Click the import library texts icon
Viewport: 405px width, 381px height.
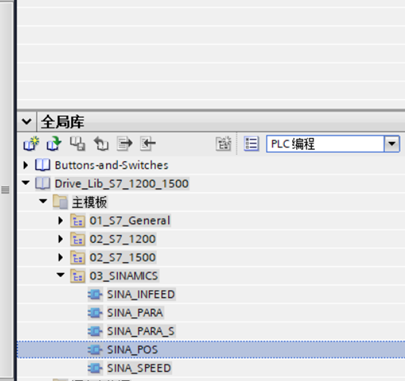tap(148, 144)
